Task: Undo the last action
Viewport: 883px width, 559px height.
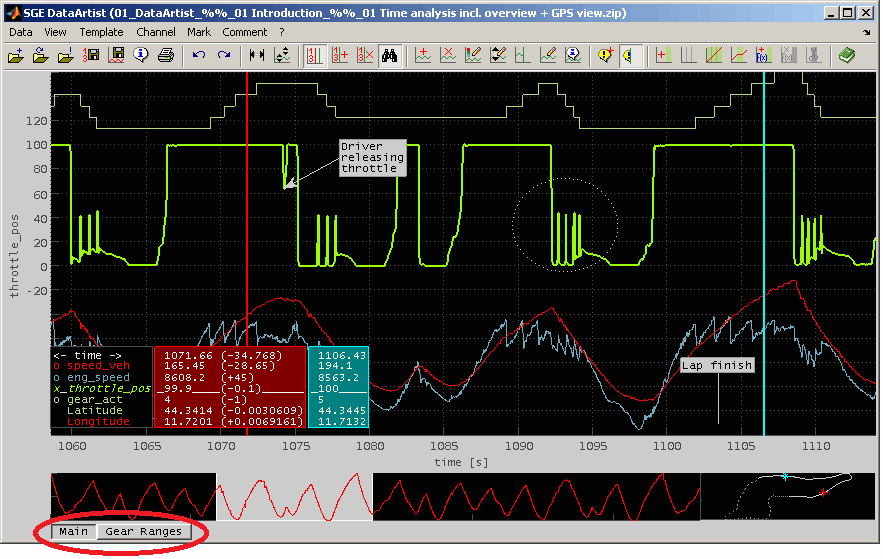Action: pyautogui.click(x=199, y=55)
